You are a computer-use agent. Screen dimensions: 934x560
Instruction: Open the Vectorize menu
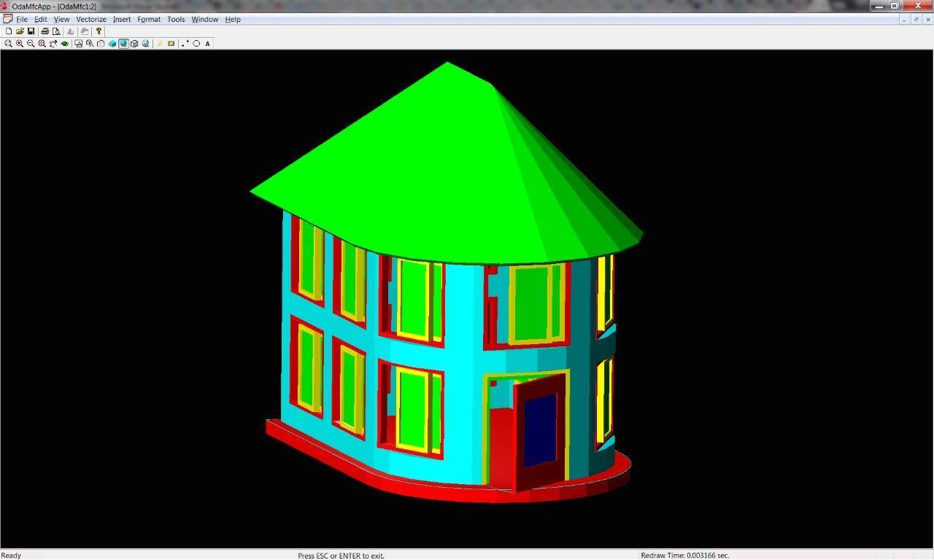[91, 20]
